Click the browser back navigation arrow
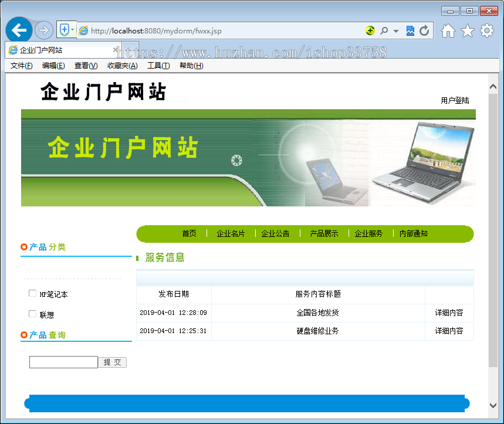Screen dimensions: 504x424 click(18, 29)
